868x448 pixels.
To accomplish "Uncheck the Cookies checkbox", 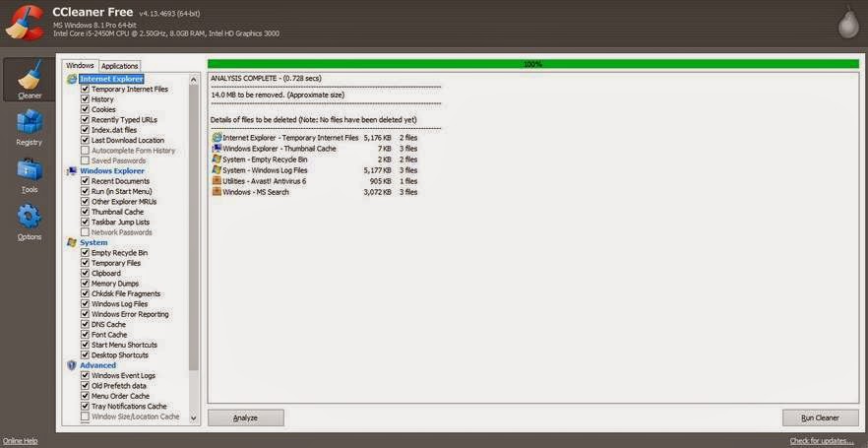I will [x=85, y=109].
